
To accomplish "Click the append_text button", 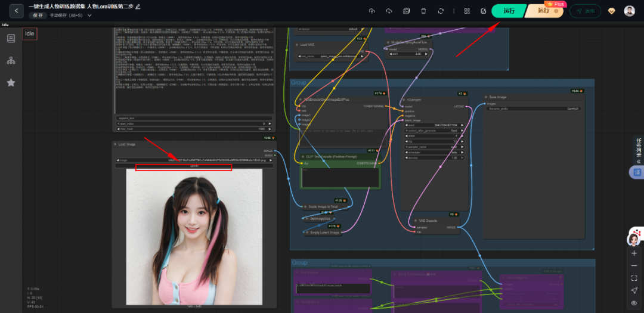I will pyautogui.click(x=194, y=118).
